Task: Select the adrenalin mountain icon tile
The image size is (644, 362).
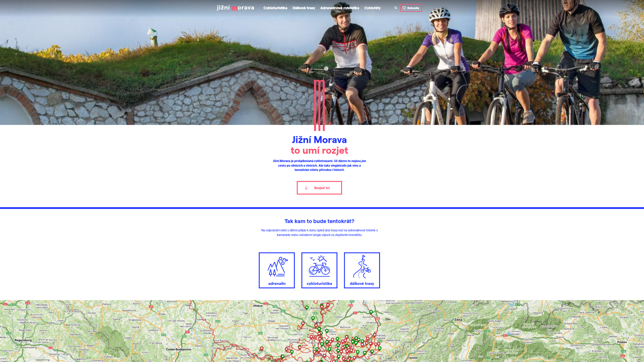Action: tap(277, 270)
